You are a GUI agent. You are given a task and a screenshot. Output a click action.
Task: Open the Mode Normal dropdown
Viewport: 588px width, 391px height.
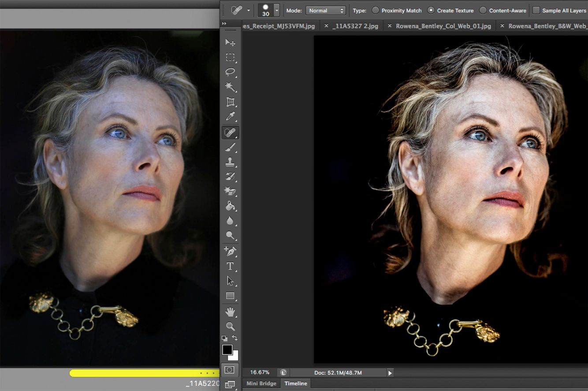point(326,10)
